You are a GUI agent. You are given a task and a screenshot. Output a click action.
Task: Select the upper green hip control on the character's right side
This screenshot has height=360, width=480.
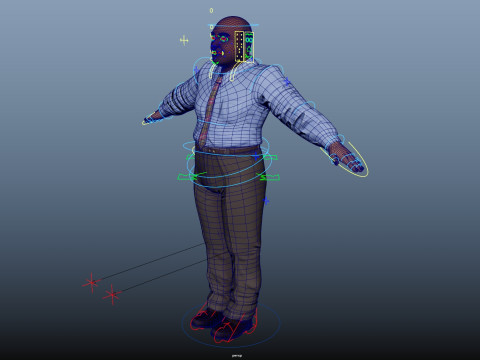click(x=190, y=156)
